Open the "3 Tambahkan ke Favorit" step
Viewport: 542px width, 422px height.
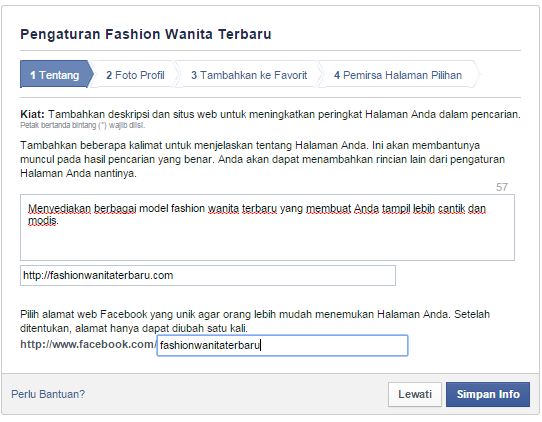click(249, 75)
